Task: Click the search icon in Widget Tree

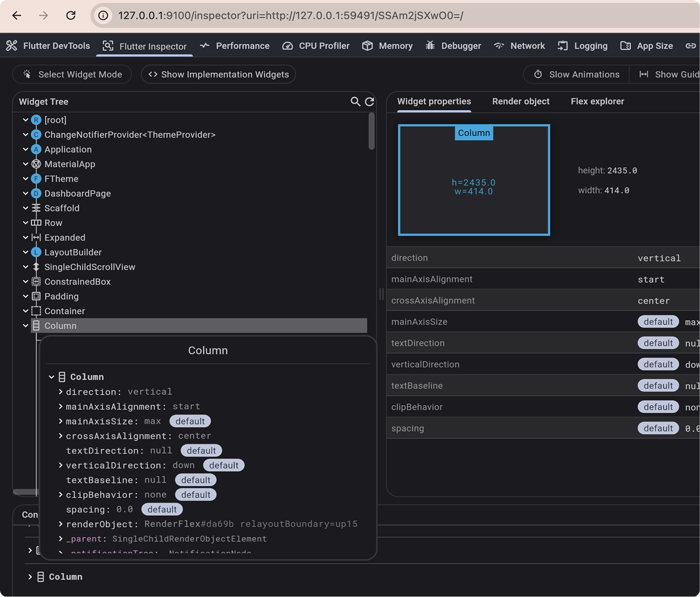Action: [355, 102]
